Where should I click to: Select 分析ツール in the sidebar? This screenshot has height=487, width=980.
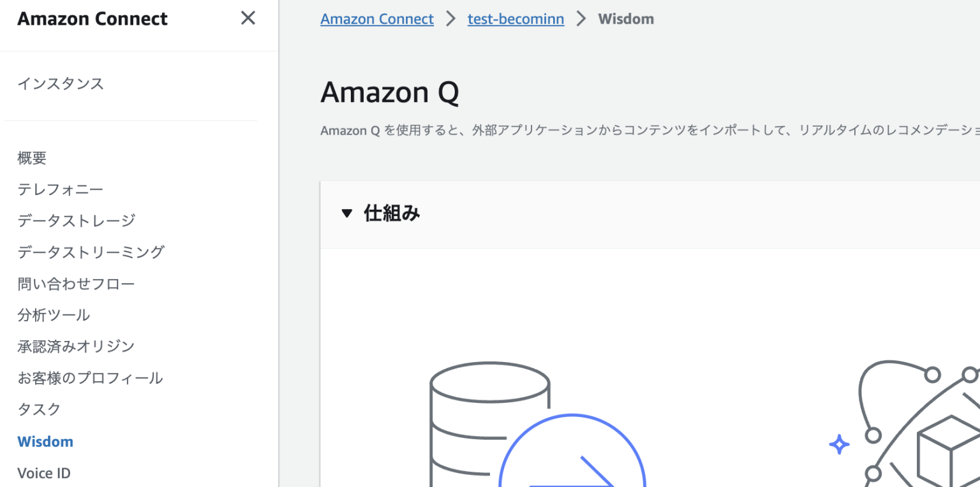pyautogui.click(x=54, y=314)
